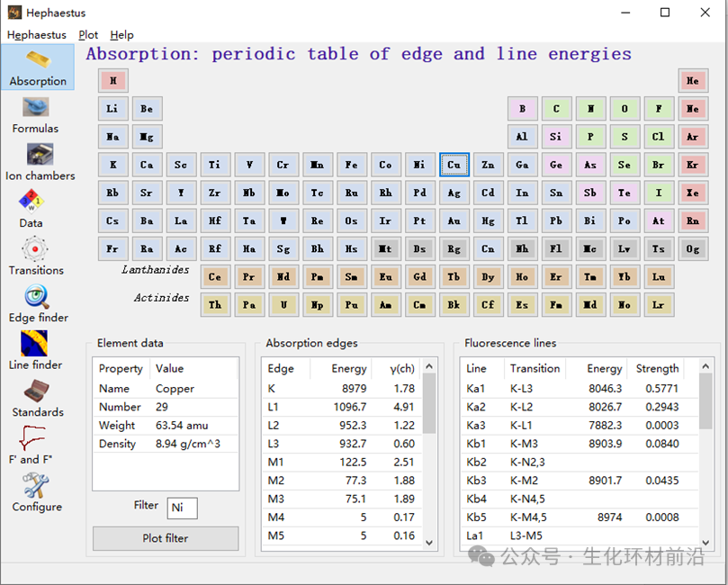728x585 pixels.
Task: Open the Ion chambers tool
Action: (x=40, y=163)
